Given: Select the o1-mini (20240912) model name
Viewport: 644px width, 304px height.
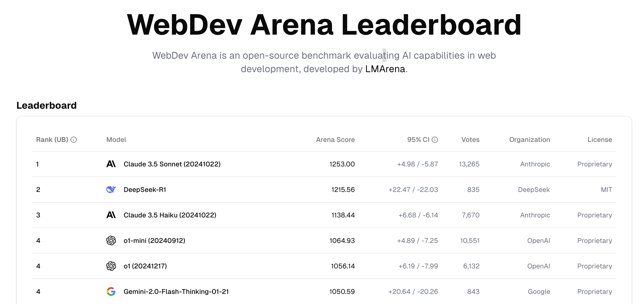Looking at the screenshot, I should pos(154,241).
